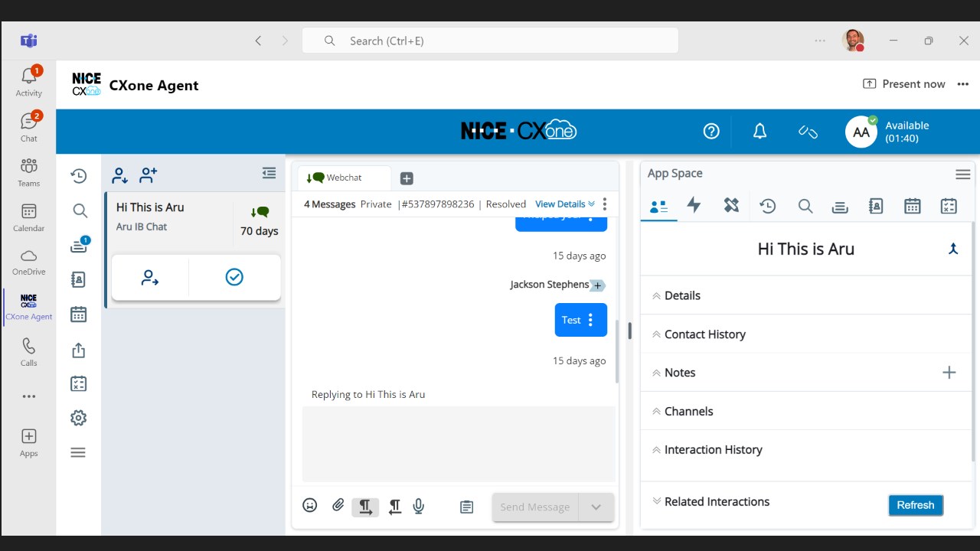Click Refresh button
Screen dimensions: 980x551
pos(916,505)
